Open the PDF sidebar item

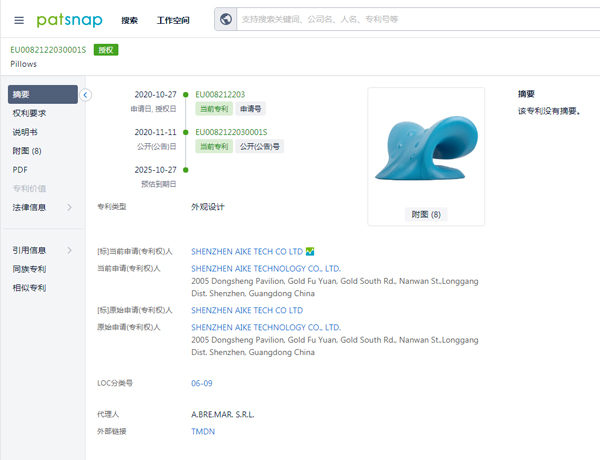tap(20, 169)
